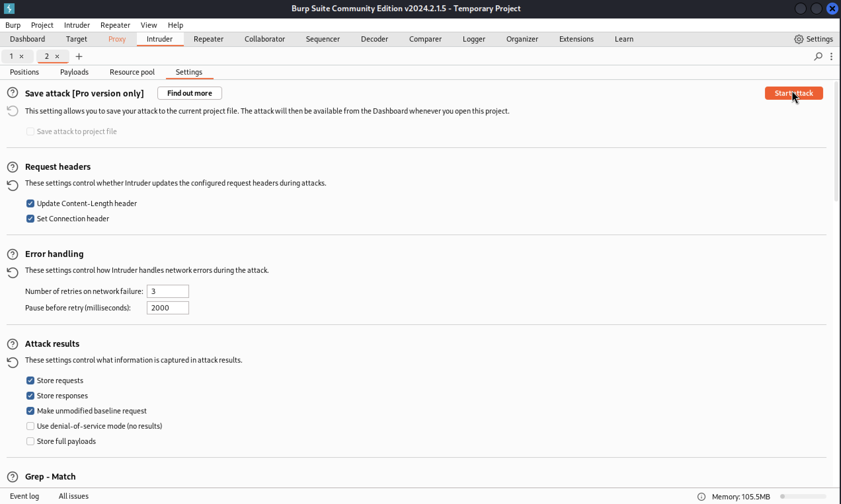Switch to the Target tab
The height and width of the screenshot is (504, 841).
[76, 39]
